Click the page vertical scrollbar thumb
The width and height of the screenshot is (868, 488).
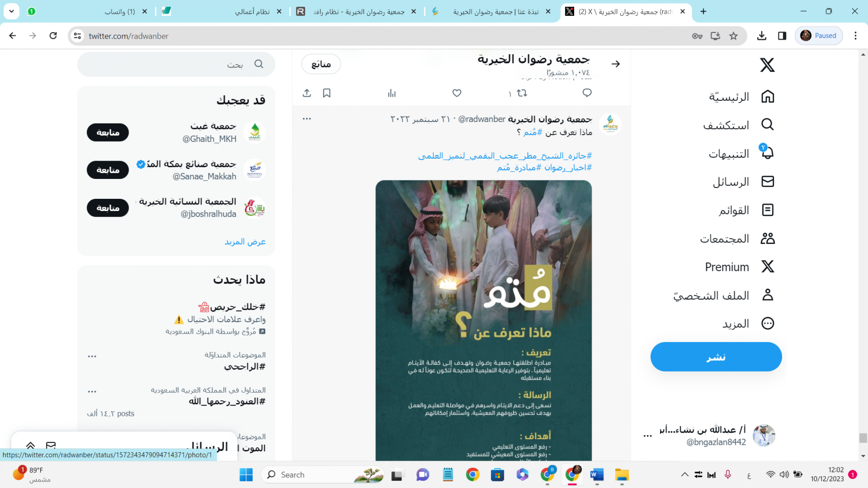click(x=863, y=438)
